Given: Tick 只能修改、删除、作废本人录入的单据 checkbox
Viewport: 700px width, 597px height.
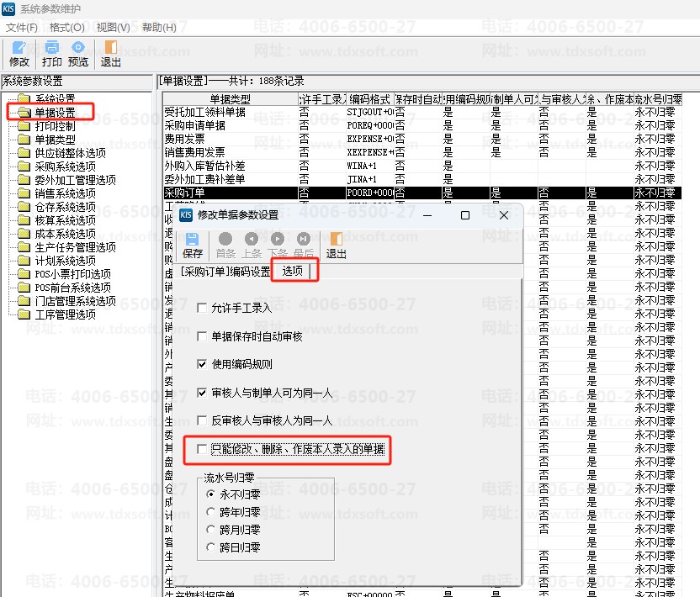Looking at the screenshot, I should click(202, 450).
